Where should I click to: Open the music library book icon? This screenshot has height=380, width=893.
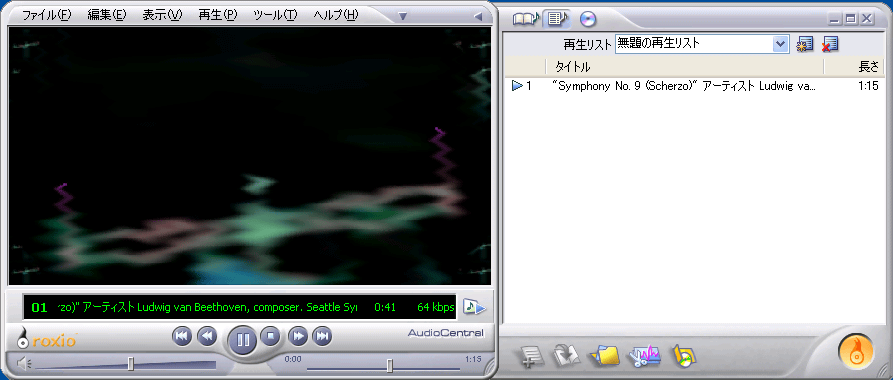(x=525, y=19)
